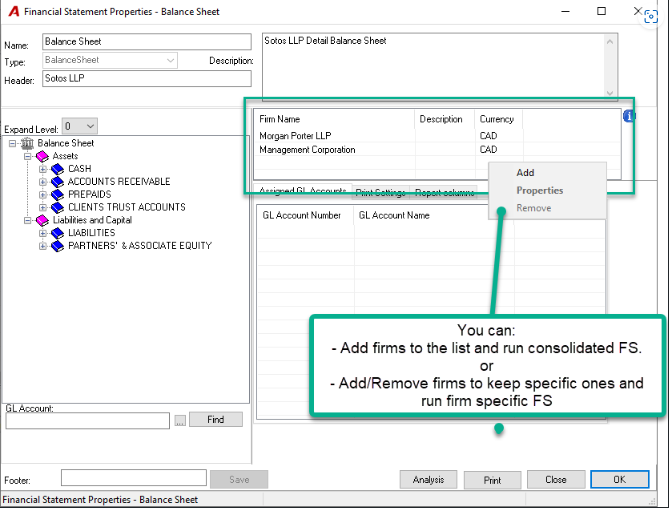
Task: Expand PARTNERS' & ASSOCIATE EQUITY node
Action: pyautogui.click(x=42, y=246)
